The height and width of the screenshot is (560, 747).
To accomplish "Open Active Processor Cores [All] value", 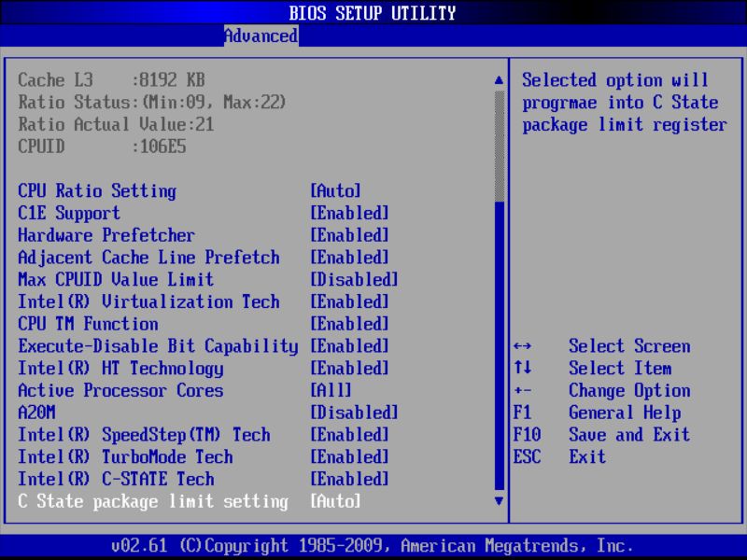I will [331, 390].
